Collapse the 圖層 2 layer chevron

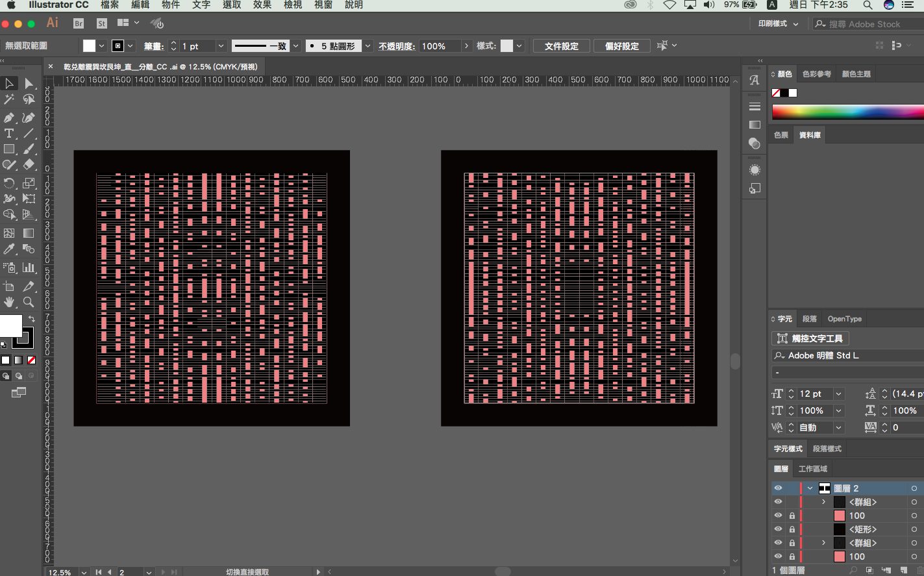(x=810, y=488)
